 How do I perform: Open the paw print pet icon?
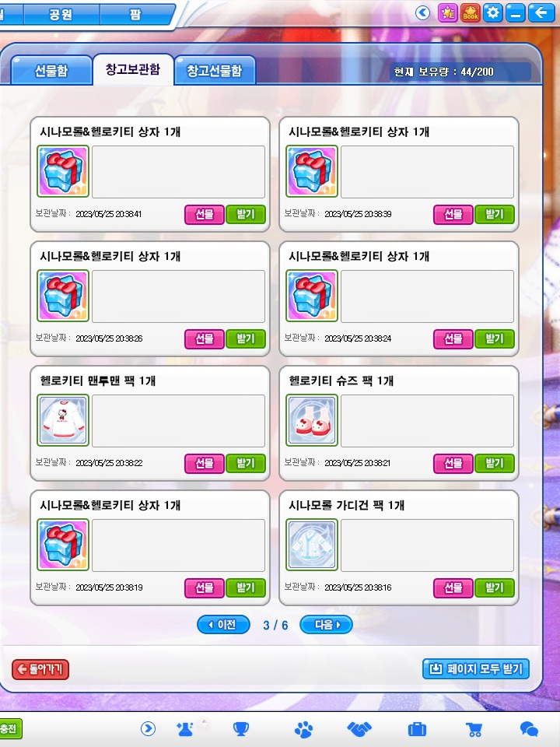pos(303,729)
